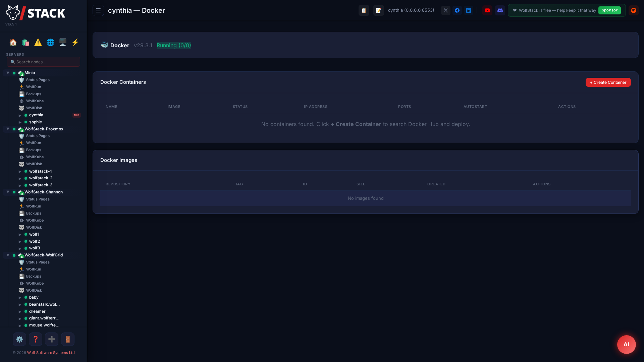Click the STATUS column header in containers

point(240,107)
